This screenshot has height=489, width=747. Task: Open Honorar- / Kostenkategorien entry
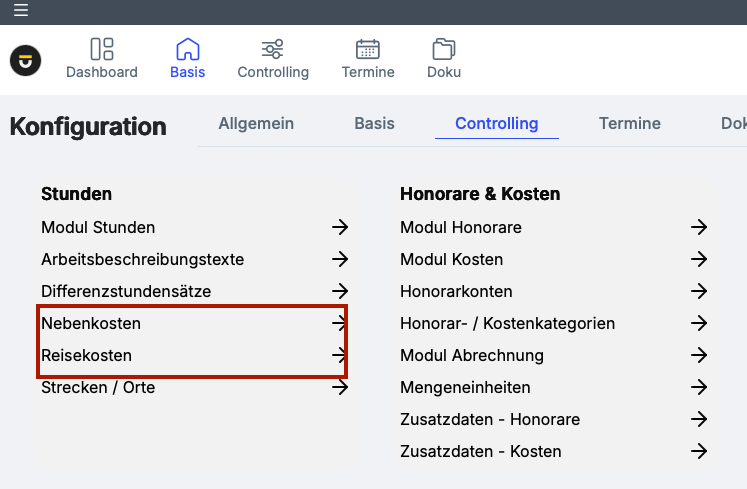(507, 324)
